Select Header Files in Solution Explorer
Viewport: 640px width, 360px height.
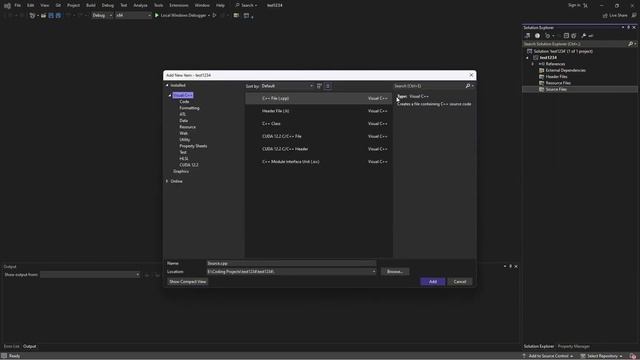[x=556, y=77]
